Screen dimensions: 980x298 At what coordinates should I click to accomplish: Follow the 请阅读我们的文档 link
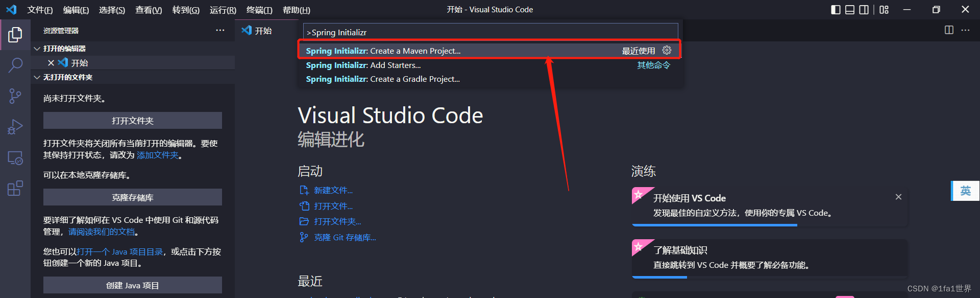click(x=102, y=232)
